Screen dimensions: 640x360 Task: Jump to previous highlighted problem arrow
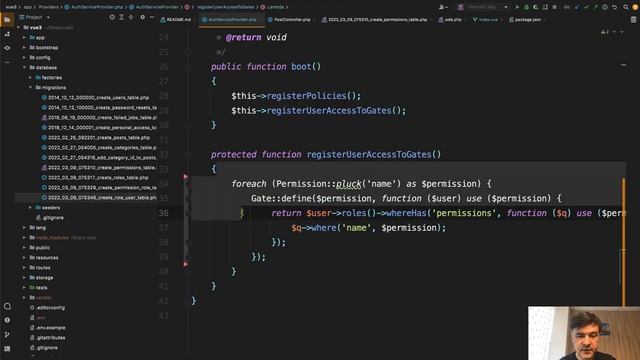[x=614, y=32]
